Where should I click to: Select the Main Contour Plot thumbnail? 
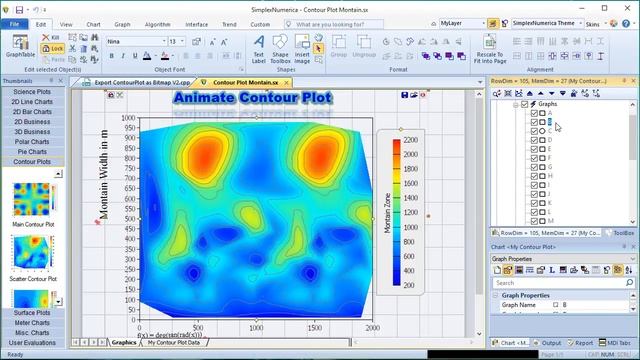tap(33, 200)
